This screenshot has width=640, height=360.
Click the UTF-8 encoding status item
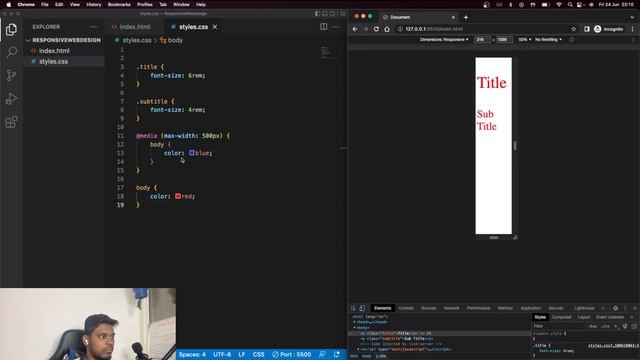pos(222,354)
